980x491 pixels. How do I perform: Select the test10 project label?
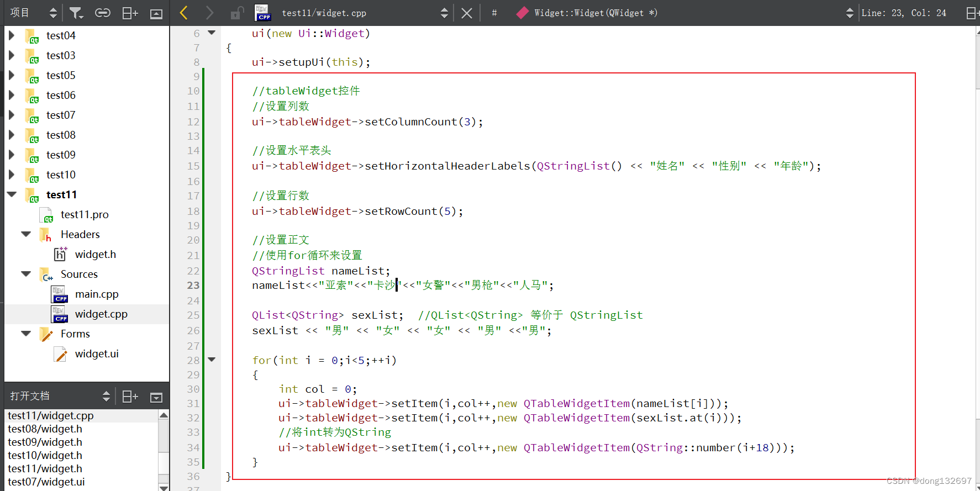click(x=61, y=175)
